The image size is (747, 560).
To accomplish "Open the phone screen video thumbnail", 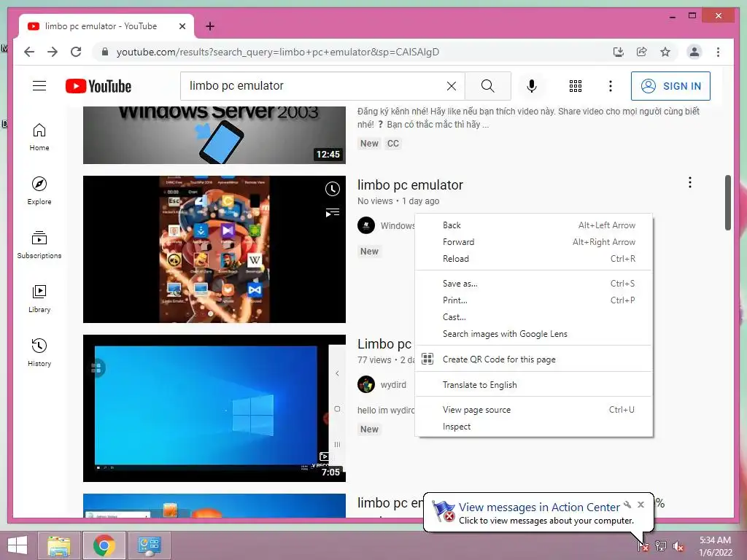I will [x=214, y=249].
